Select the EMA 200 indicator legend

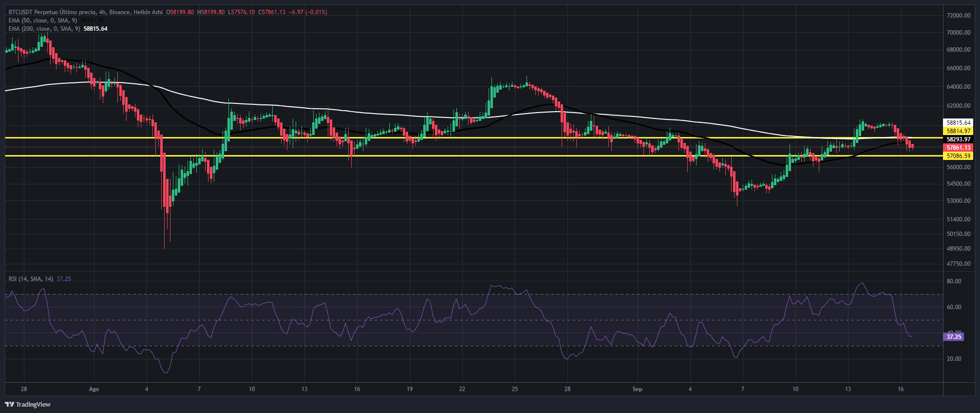click(44, 29)
